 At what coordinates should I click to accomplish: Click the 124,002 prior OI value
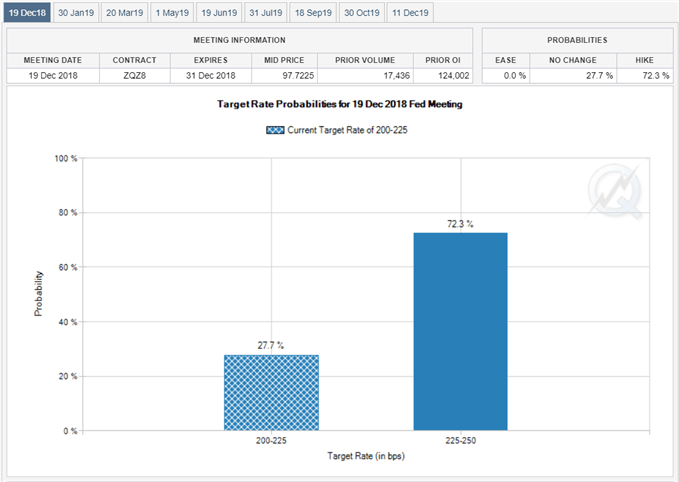coord(453,76)
